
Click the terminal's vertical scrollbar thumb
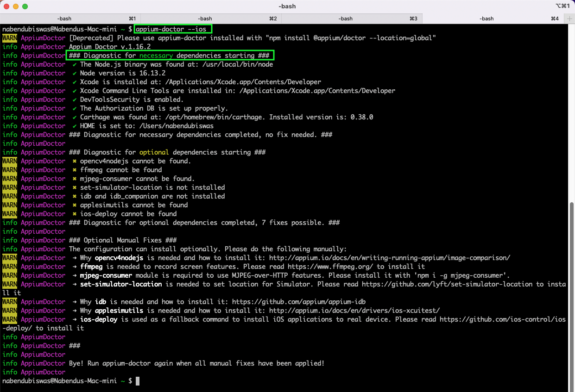[572, 296]
